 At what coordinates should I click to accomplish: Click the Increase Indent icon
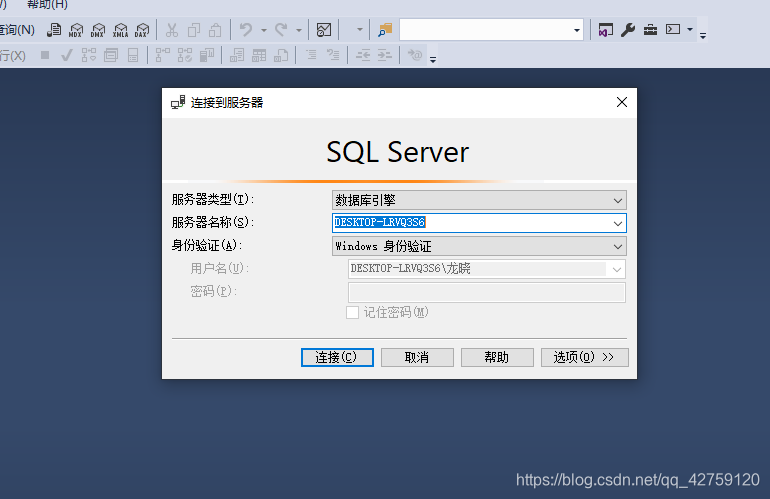[385, 55]
